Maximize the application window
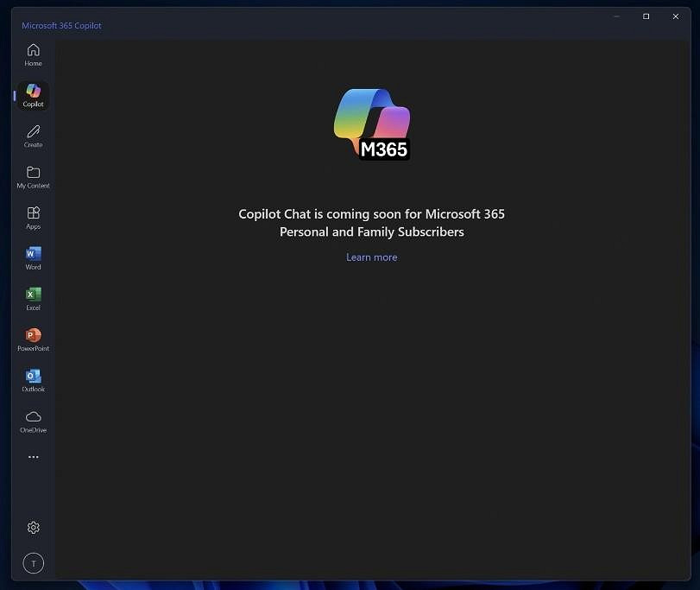 point(646,16)
